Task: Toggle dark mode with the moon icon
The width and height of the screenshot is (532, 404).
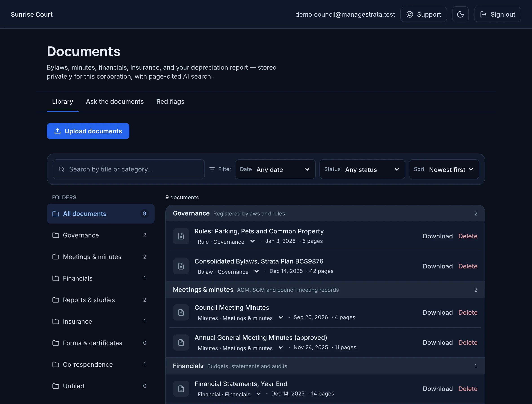Action: point(460,14)
